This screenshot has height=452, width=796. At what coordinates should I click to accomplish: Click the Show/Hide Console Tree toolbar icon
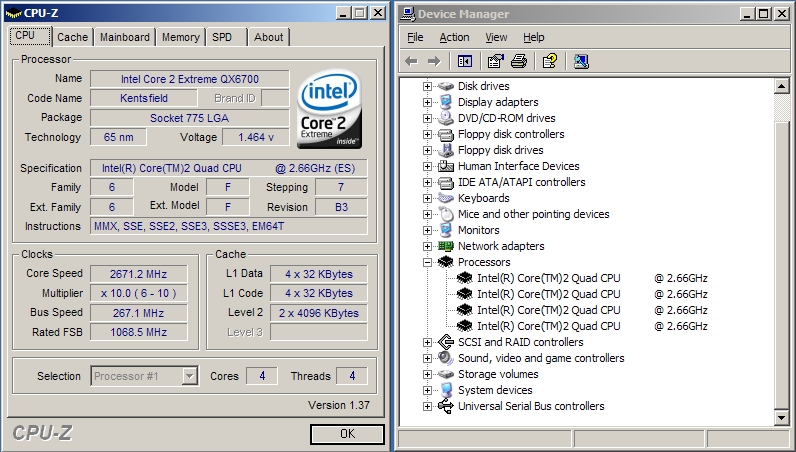tap(465, 62)
